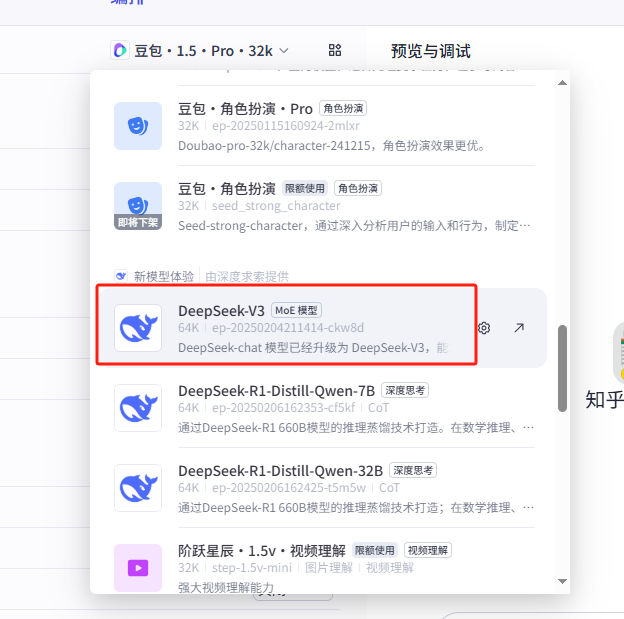Select 豆包·角色扮演·Pro model
Screen dimensions: 624x619
pyautogui.click(x=322, y=126)
